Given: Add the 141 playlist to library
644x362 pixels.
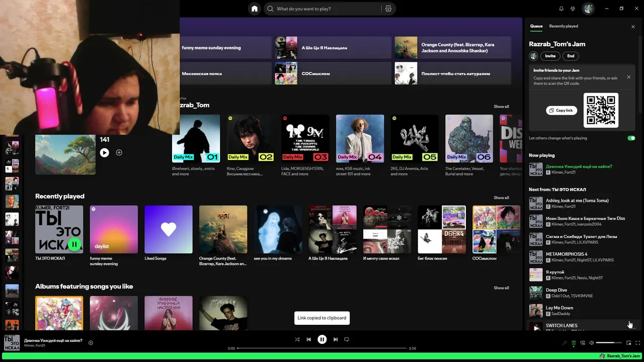Looking at the screenshot, I should [x=119, y=152].
